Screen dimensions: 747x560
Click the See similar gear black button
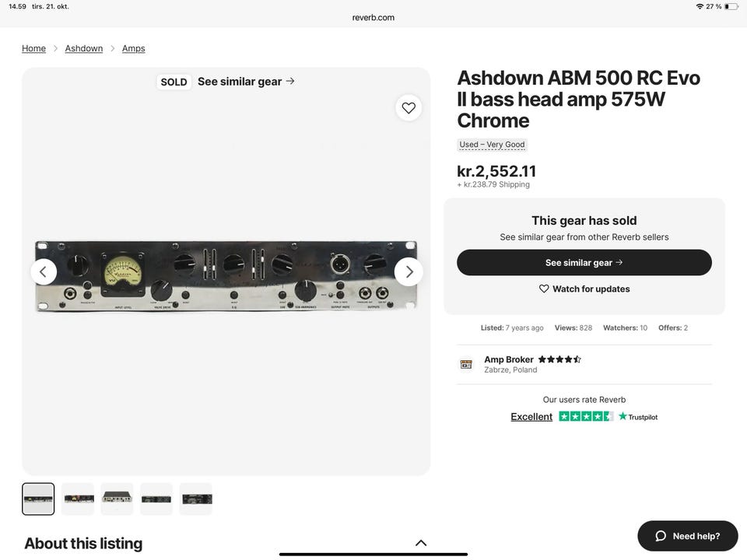[x=584, y=263]
